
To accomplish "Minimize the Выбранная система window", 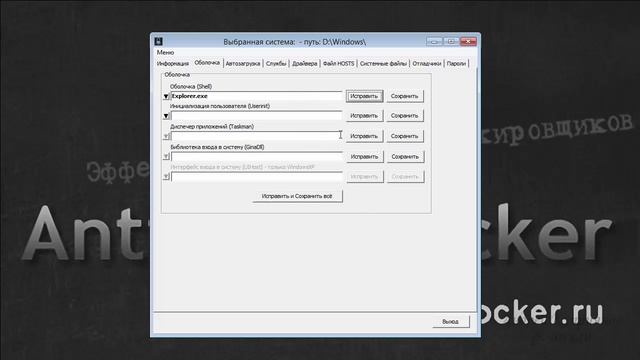I will (434, 41).
